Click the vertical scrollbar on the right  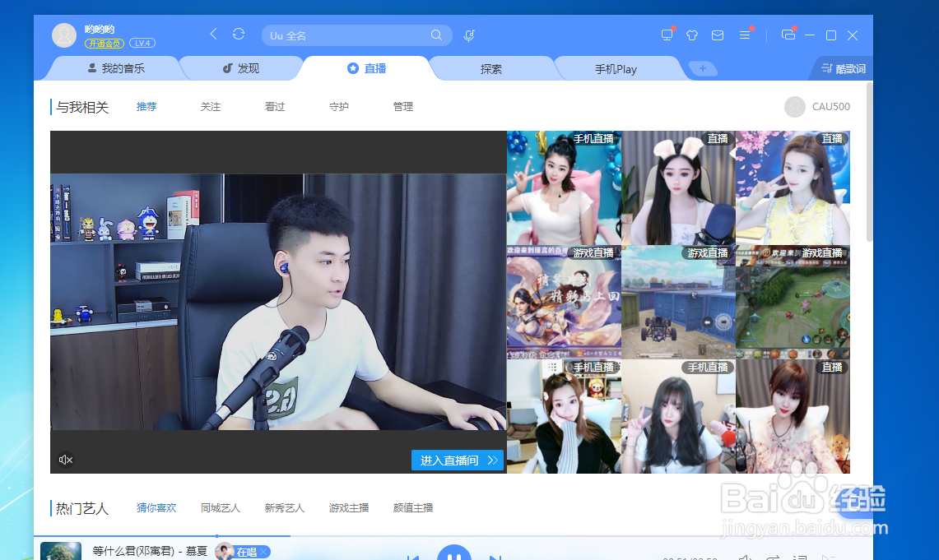pyautogui.click(x=870, y=161)
